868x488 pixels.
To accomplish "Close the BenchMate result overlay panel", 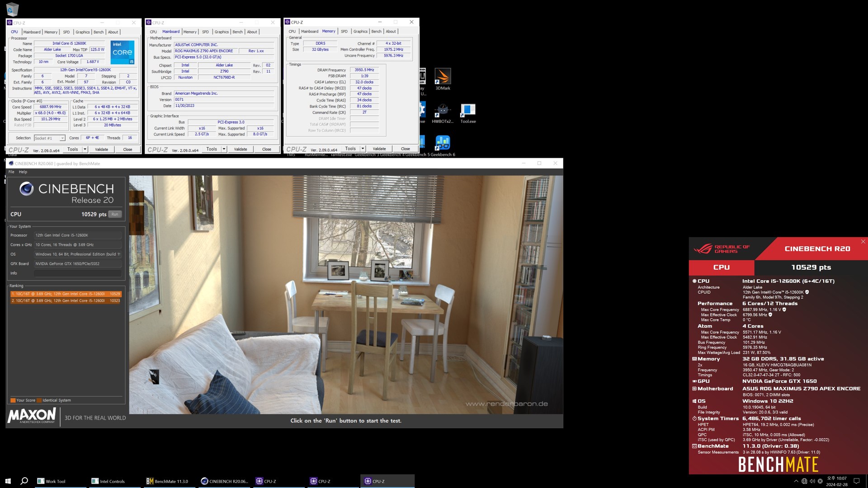I will pyautogui.click(x=863, y=242).
